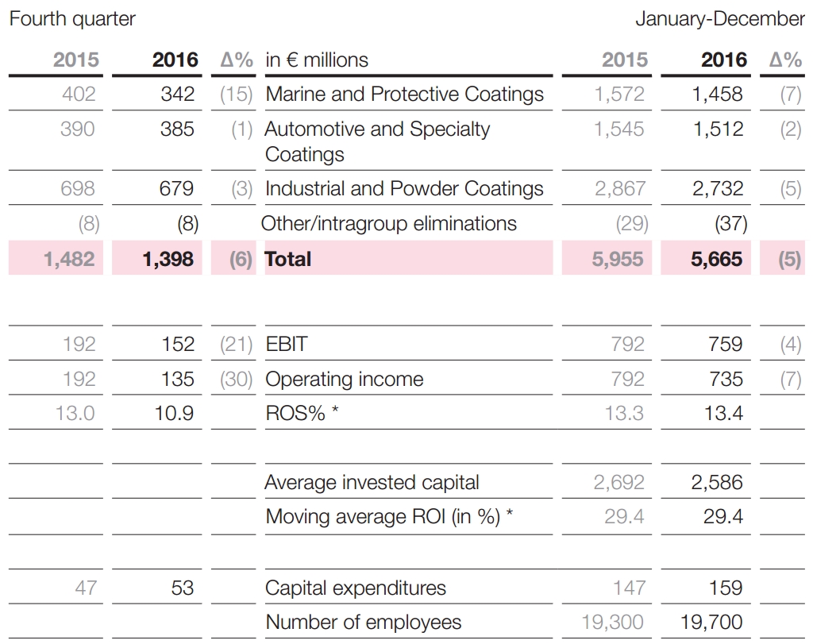Select the 2,586 average invested capital value
The image size is (813, 644).
tap(717, 483)
